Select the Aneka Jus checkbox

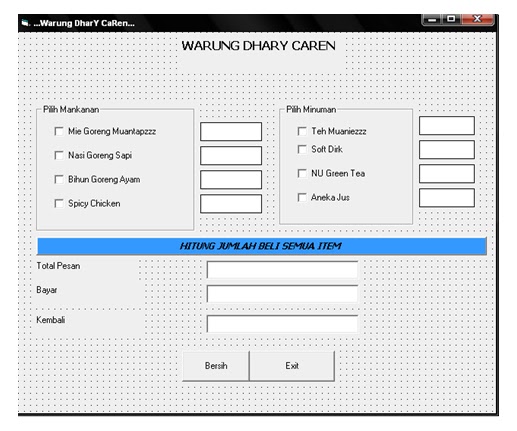[302, 197]
